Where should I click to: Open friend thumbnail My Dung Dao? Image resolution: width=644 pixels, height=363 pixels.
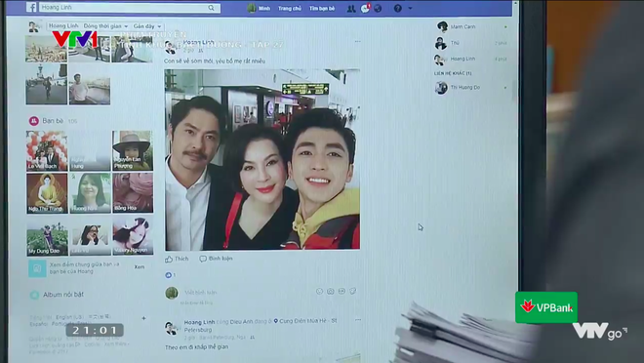tap(47, 238)
